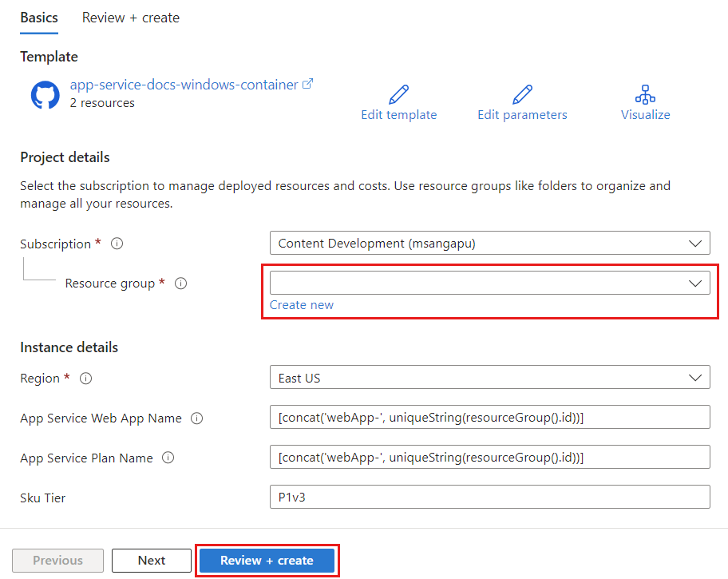Click Create new resource group link
The image size is (728, 579).
pos(301,305)
